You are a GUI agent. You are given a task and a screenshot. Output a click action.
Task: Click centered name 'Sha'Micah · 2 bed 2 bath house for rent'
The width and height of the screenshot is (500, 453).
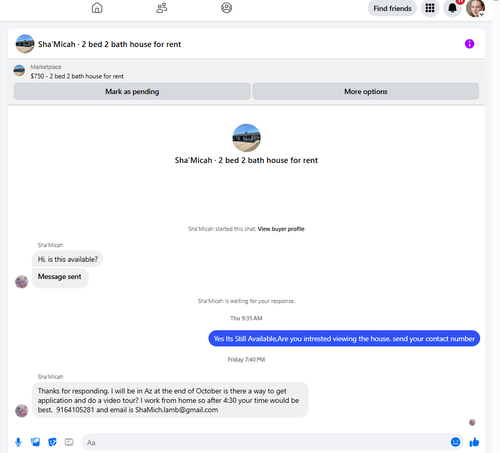click(246, 160)
